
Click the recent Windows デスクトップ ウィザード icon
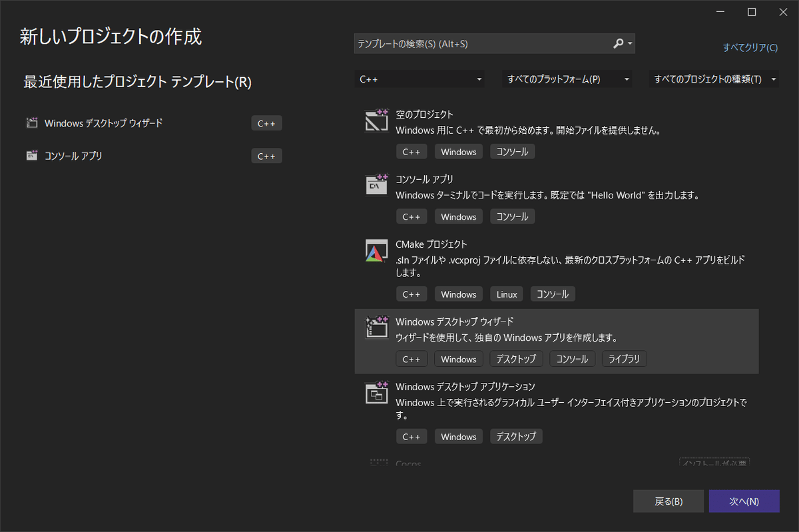[x=32, y=123]
